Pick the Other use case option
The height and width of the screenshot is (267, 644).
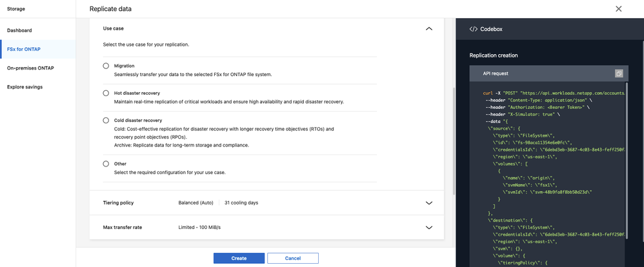click(106, 164)
